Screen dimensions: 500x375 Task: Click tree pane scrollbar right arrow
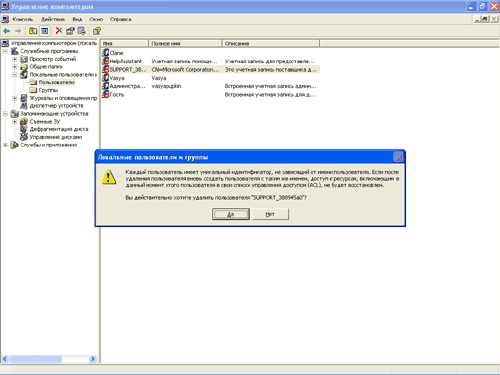93,359
